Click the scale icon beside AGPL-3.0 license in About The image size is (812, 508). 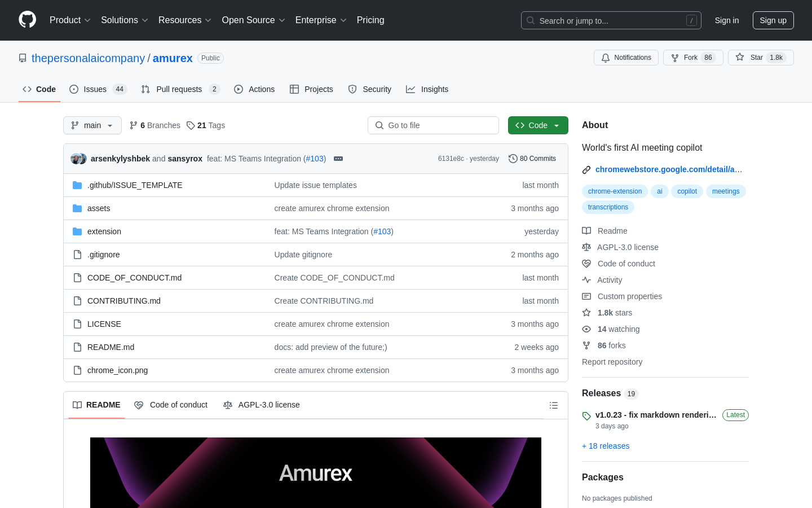(586, 247)
